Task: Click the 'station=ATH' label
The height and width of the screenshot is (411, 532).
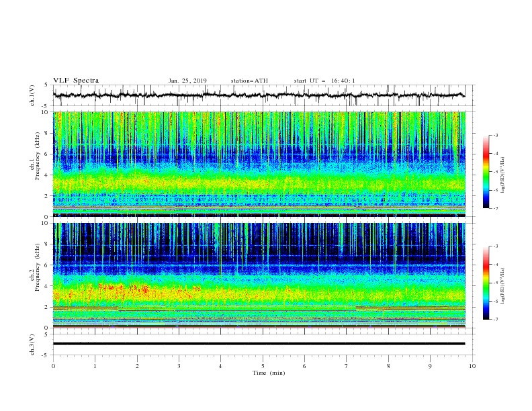Action: 249,81
